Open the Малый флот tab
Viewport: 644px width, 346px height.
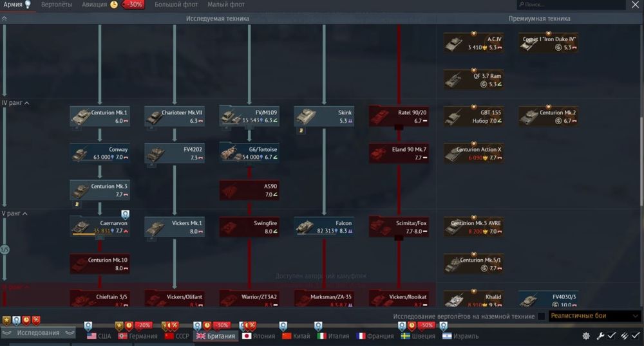point(226,5)
